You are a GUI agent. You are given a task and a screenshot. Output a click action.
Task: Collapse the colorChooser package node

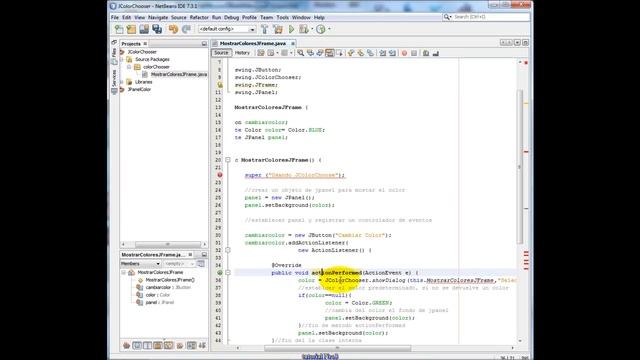[129, 67]
